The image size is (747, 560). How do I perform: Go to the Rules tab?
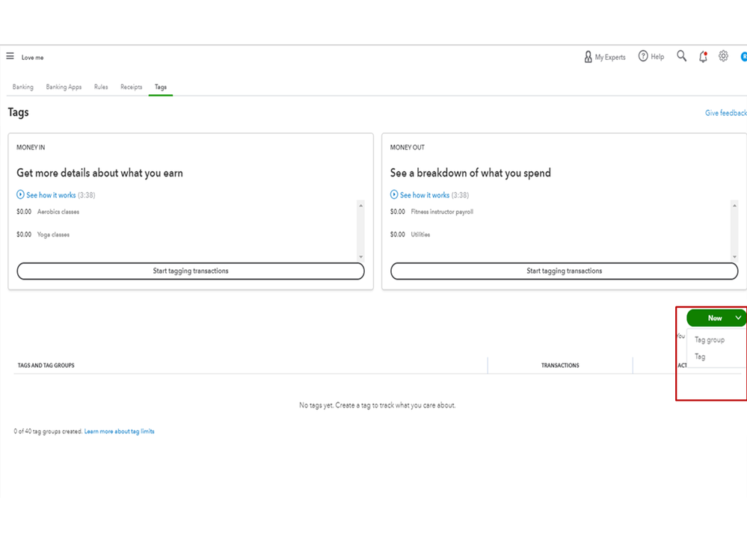coord(101,87)
